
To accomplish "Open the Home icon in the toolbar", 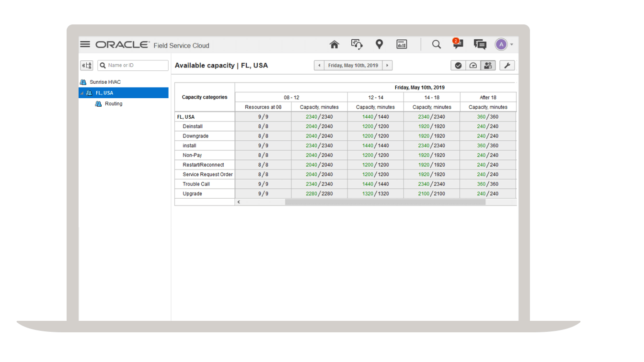I will [x=334, y=44].
